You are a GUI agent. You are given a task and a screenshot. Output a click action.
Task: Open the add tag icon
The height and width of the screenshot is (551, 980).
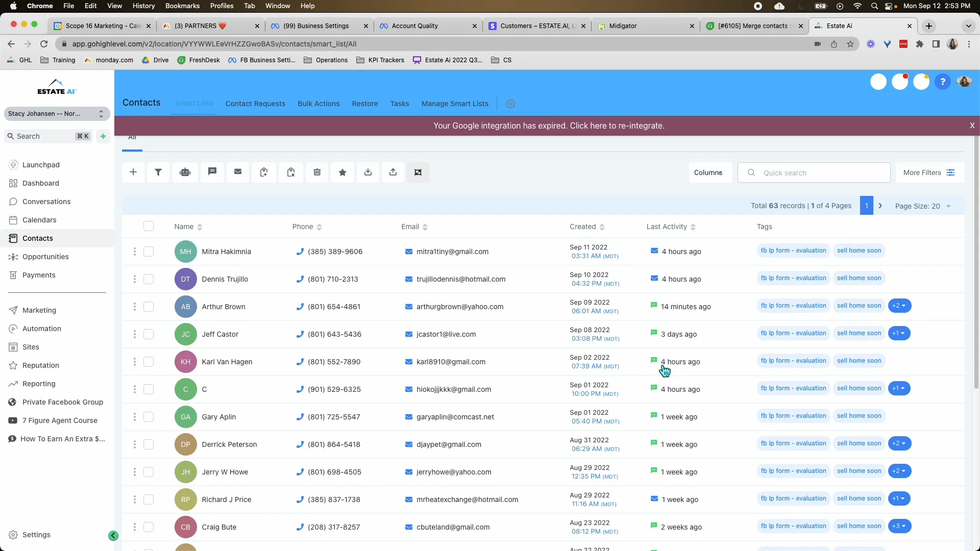[264, 172]
